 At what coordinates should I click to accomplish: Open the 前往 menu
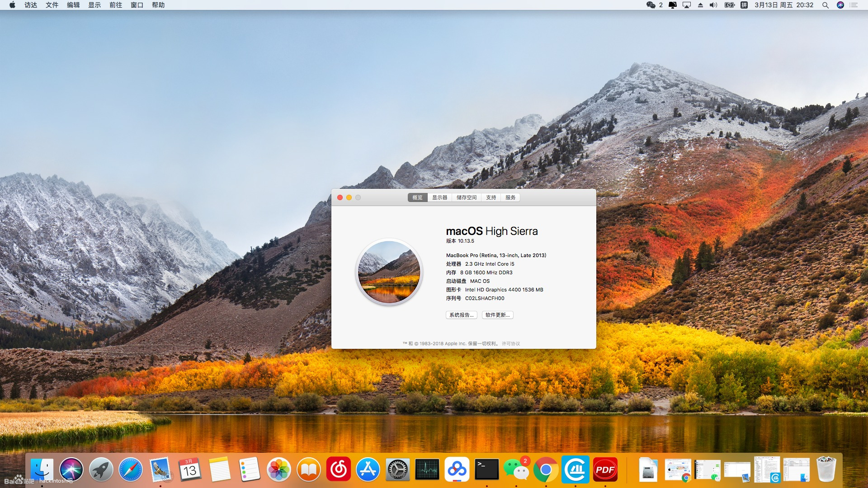116,5
